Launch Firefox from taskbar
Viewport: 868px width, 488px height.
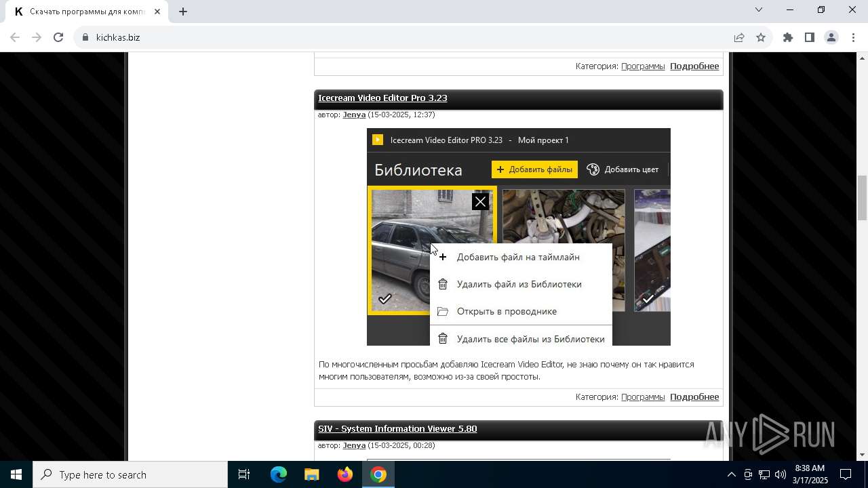[x=345, y=474]
